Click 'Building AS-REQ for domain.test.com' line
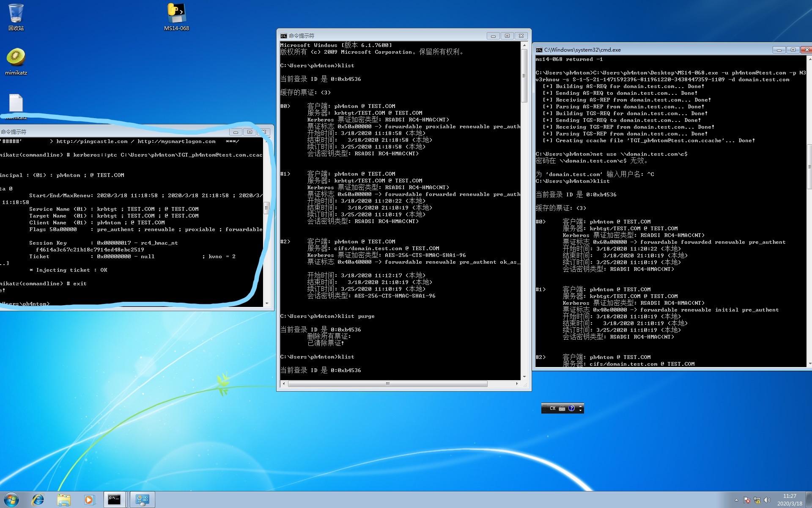Viewport: 812px width, 508px height. coord(623,86)
